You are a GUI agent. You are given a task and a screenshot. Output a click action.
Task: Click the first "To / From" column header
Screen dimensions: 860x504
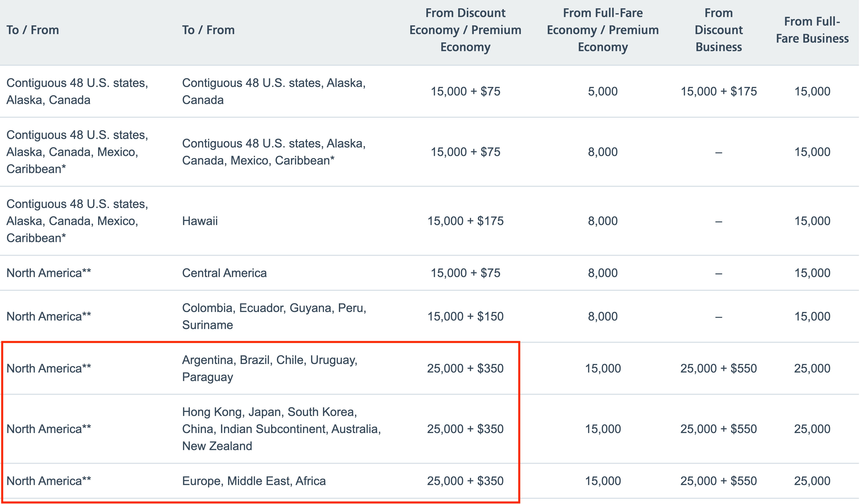tap(33, 30)
